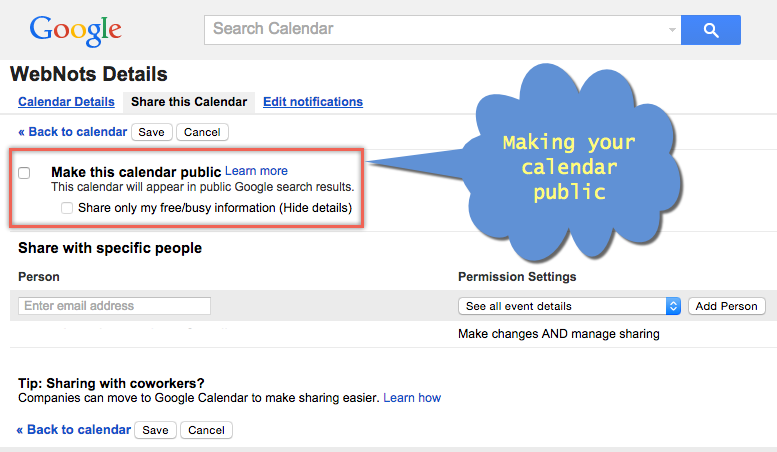Follow the bottom Back to calendar link
Image resolution: width=777 pixels, height=452 pixels.
[73, 430]
